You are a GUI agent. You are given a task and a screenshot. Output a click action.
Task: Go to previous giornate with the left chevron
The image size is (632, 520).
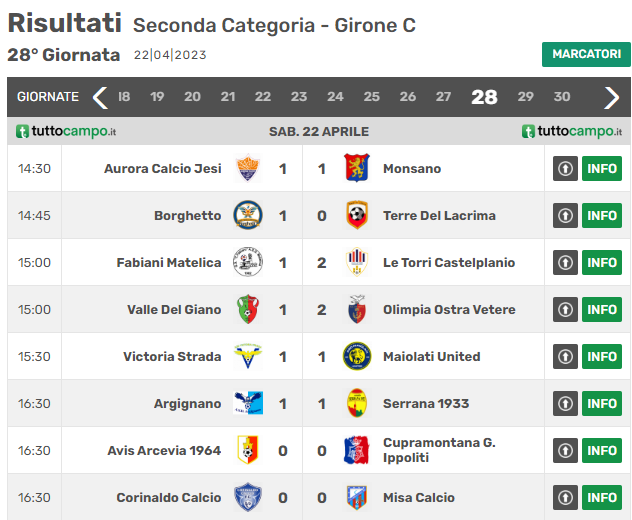[x=100, y=98]
